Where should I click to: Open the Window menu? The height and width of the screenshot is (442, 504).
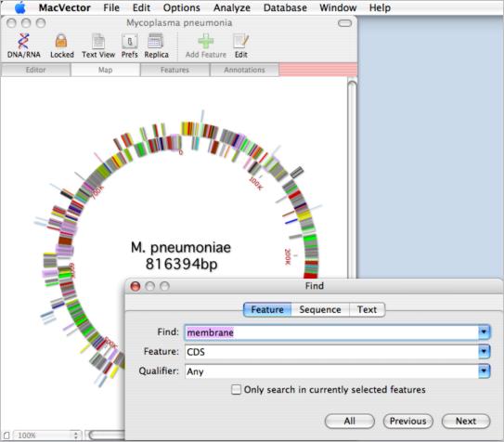tap(338, 7)
